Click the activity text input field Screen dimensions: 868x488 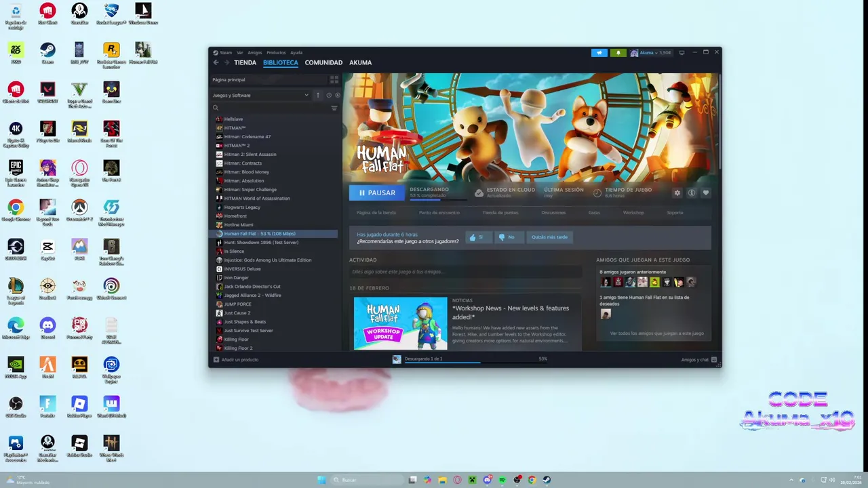click(x=465, y=272)
